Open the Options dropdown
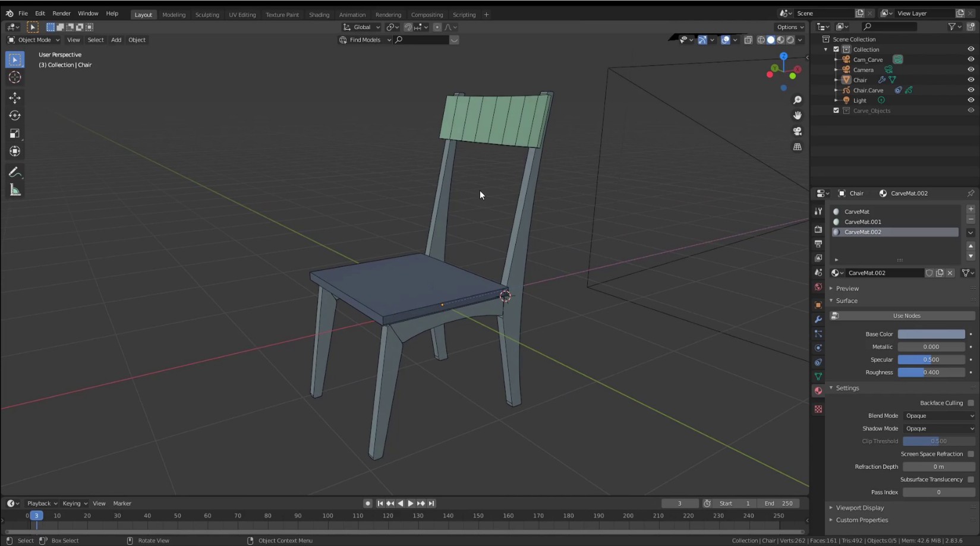980x546 pixels. pos(790,27)
